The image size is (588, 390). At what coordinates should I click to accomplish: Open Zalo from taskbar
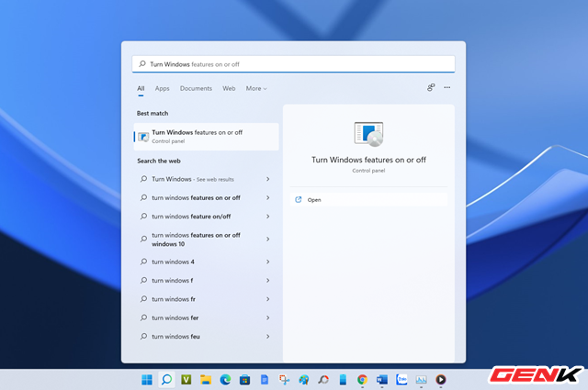coord(401,380)
